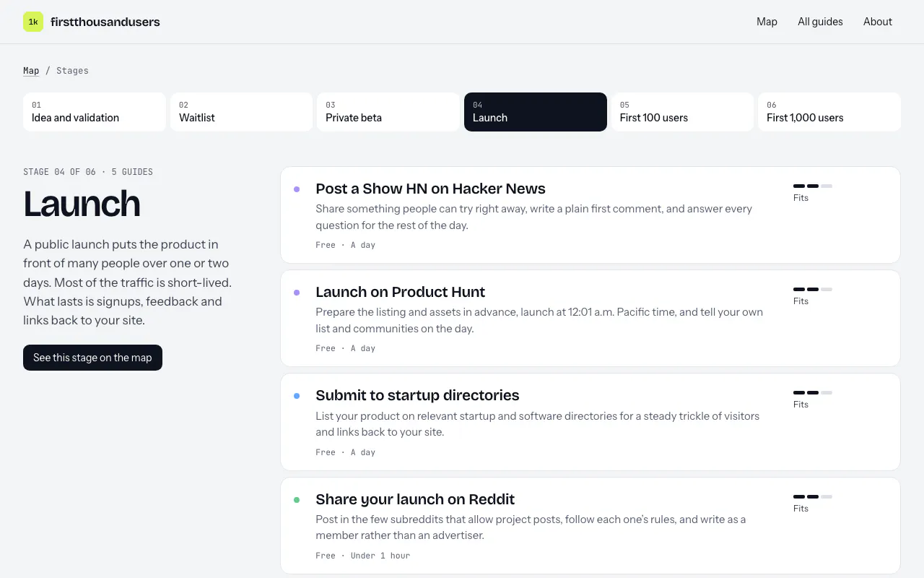Select the Idea and validation stage tab
The height and width of the screenshot is (578, 924).
95,112
